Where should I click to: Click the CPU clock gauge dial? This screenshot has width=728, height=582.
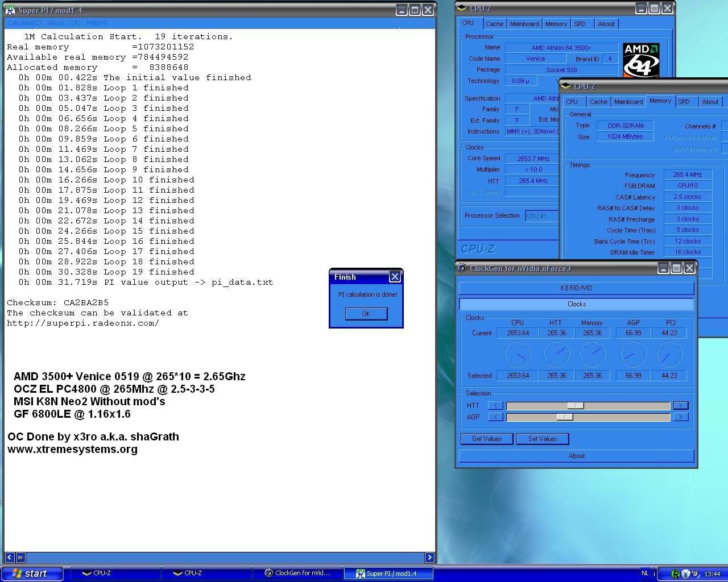(518, 354)
